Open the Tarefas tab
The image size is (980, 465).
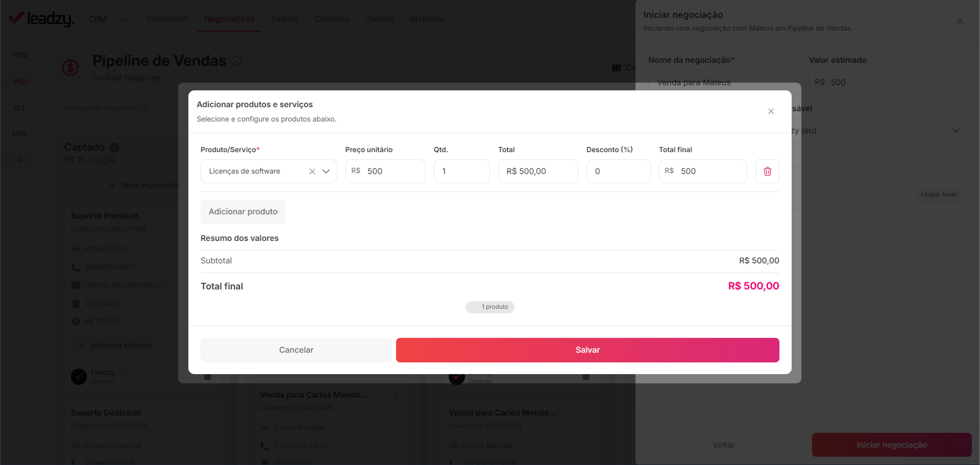pos(380,19)
